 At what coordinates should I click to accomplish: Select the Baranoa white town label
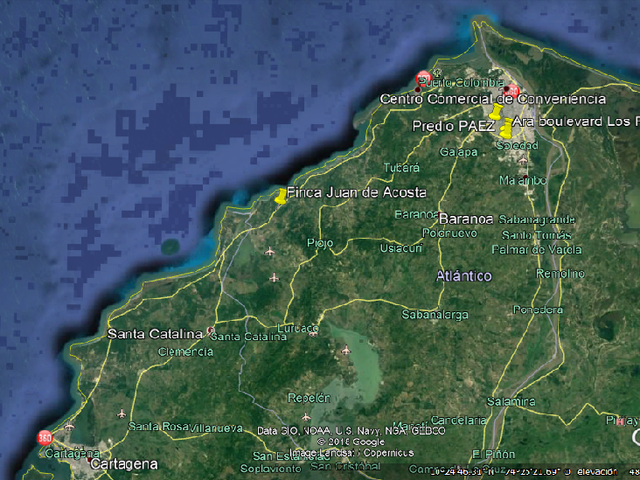point(466,219)
